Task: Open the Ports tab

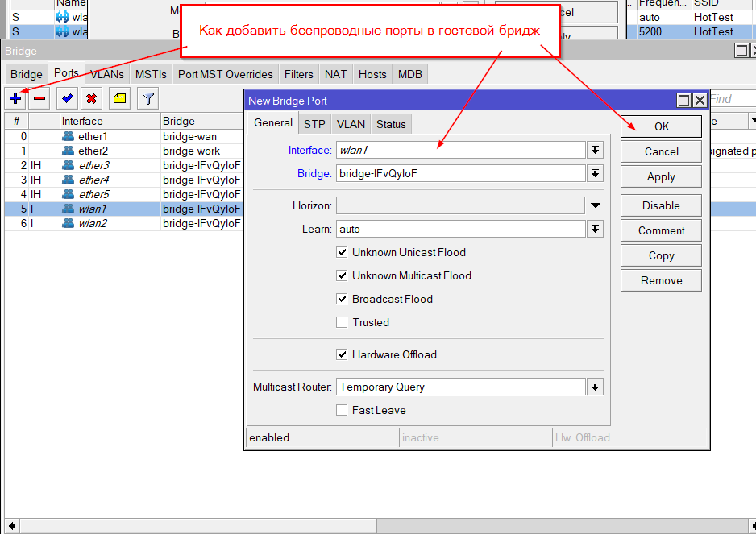Action: 67,72
